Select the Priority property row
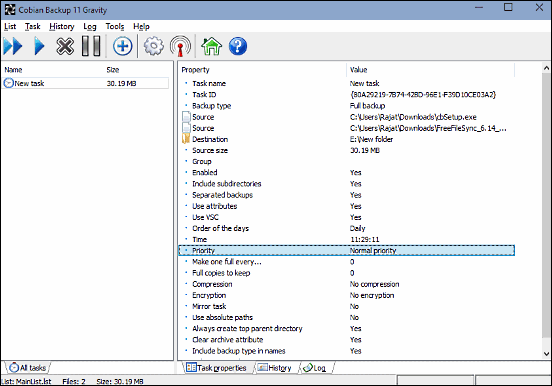The height and width of the screenshot is (386, 552). pyautogui.click(x=347, y=250)
